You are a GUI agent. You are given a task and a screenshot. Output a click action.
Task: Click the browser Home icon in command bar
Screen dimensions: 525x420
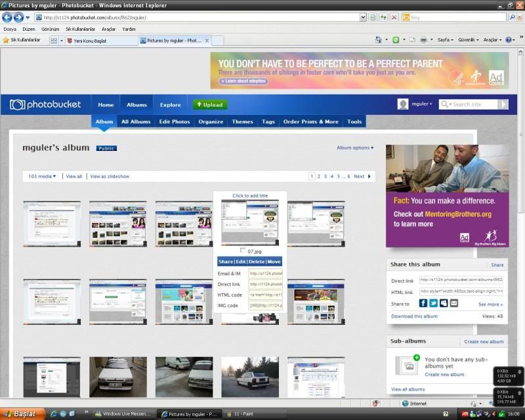pyautogui.click(x=379, y=40)
